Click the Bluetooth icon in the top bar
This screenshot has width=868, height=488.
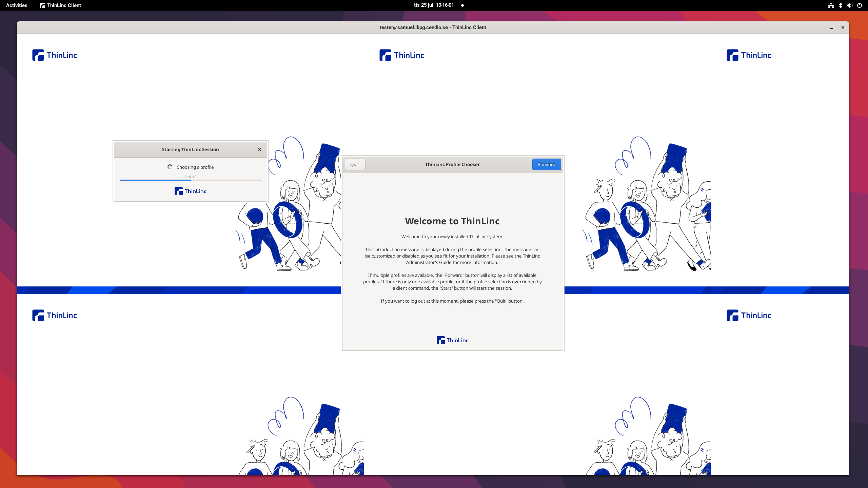pyautogui.click(x=841, y=5)
